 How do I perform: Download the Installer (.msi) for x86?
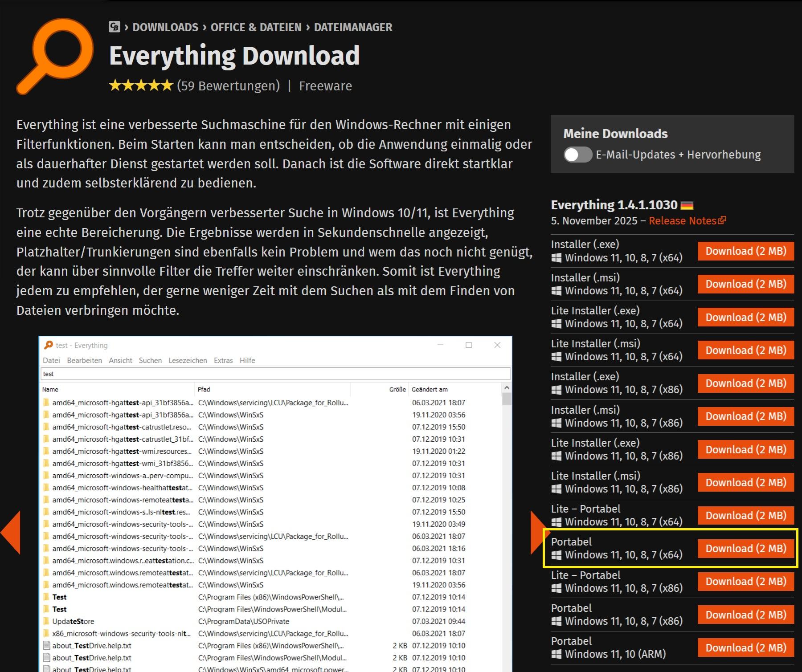pos(746,416)
